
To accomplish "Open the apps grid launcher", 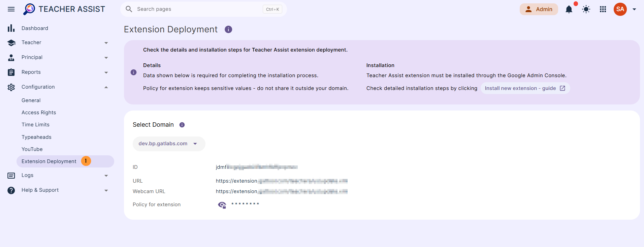I will pyautogui.click(x=603, y=9).
